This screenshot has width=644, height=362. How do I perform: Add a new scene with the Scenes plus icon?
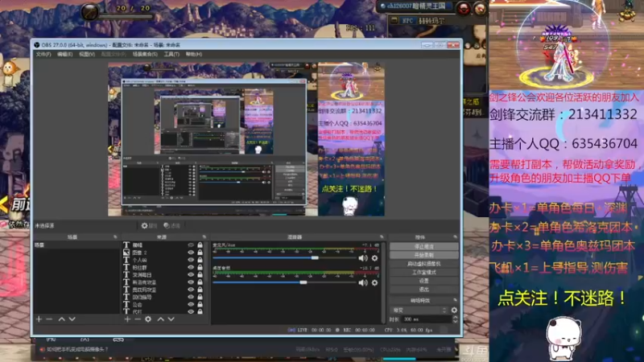coord(39,319)
